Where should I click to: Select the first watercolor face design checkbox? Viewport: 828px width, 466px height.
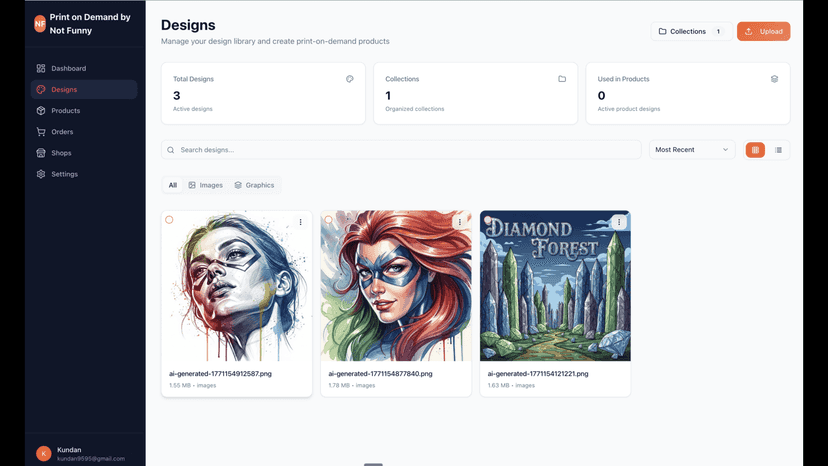[169, 220]
